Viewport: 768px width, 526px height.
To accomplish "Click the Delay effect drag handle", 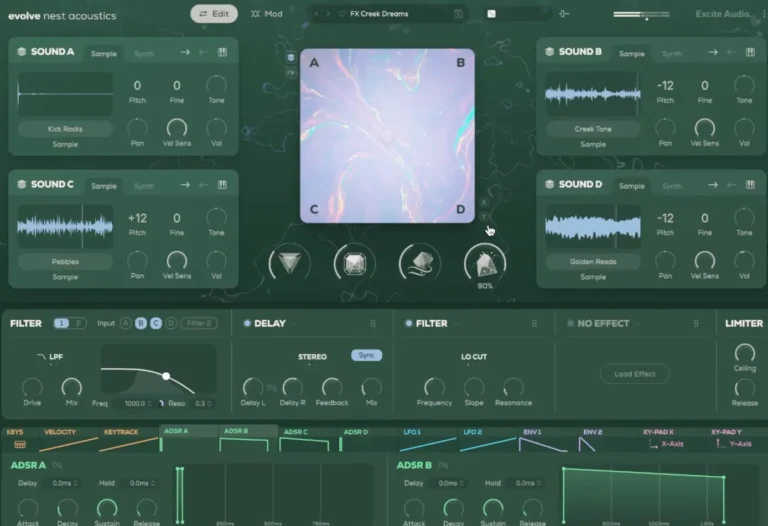I will (373, 323).
